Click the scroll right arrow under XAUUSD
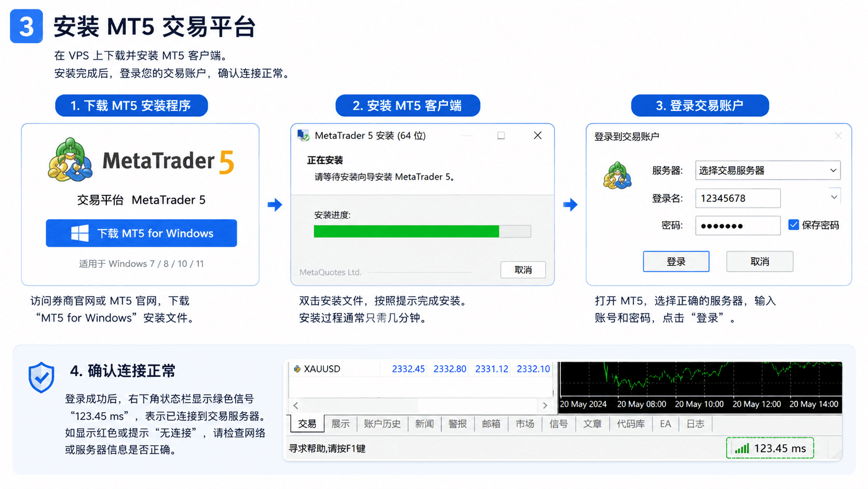The height and width of the screenshot is (489, 868). (x=545, y=405)
